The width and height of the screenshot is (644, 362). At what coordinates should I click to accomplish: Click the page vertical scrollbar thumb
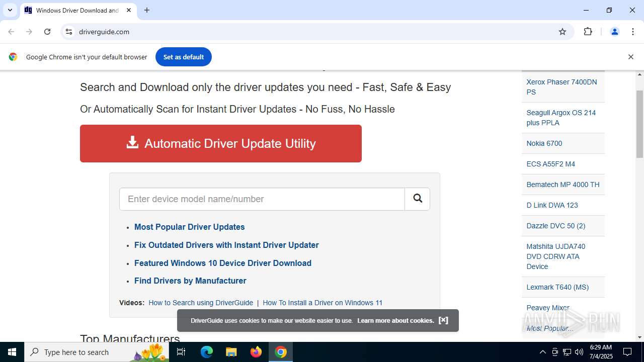tap(639, 124)
